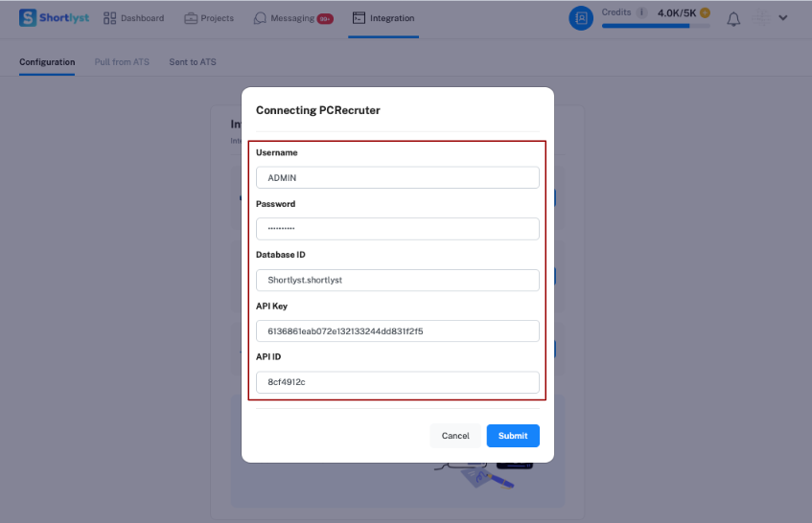Submit the PCRecruter connection form
Screen dimensions: 812x523
click(x=513, y=436)
